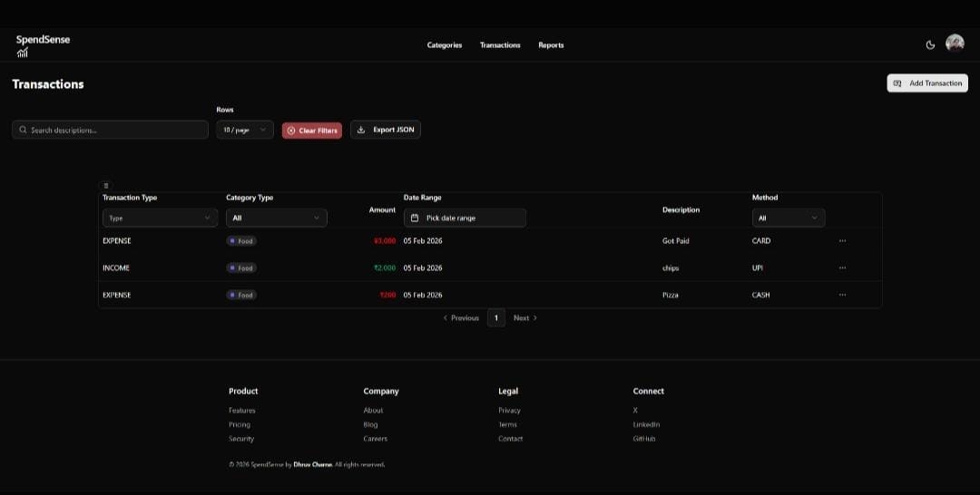The width and height of the screenshot is (980, 495).
Task: Open actions menu for Got Paid row
Action: click(842, 241)
